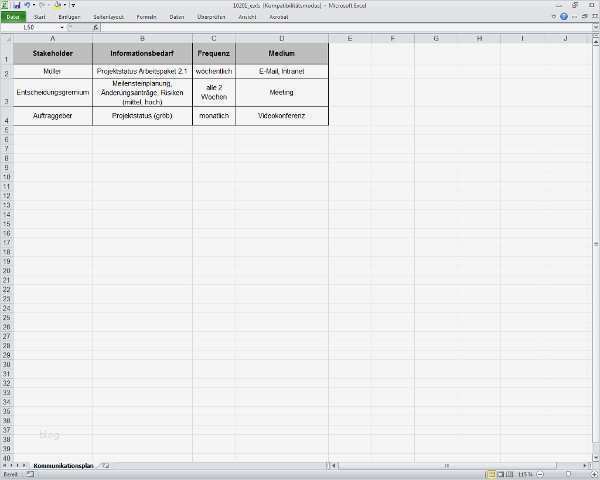Click the horizontal scrollbar left arrow
Screen dimensions: 600x480
tap(334, 466)
